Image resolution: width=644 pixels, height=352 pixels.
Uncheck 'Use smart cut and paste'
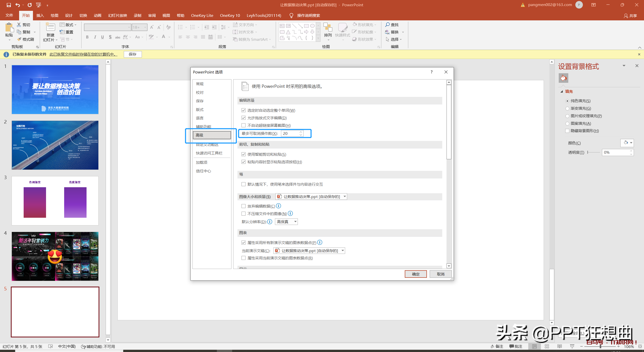click(x=244, y=154)
